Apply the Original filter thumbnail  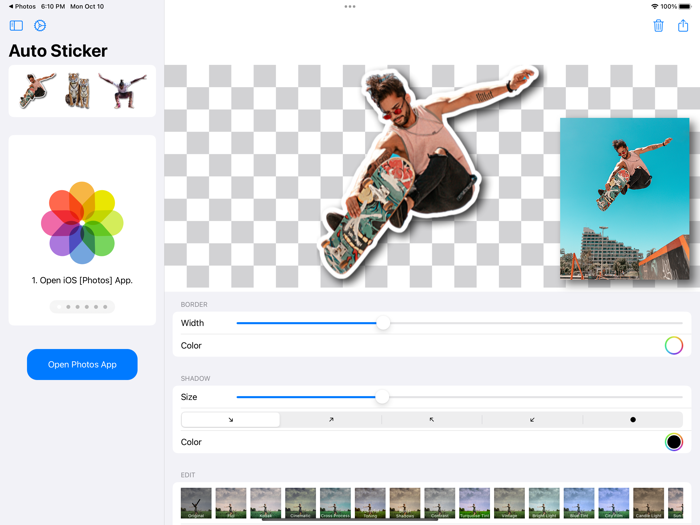[x=196, y=503]
